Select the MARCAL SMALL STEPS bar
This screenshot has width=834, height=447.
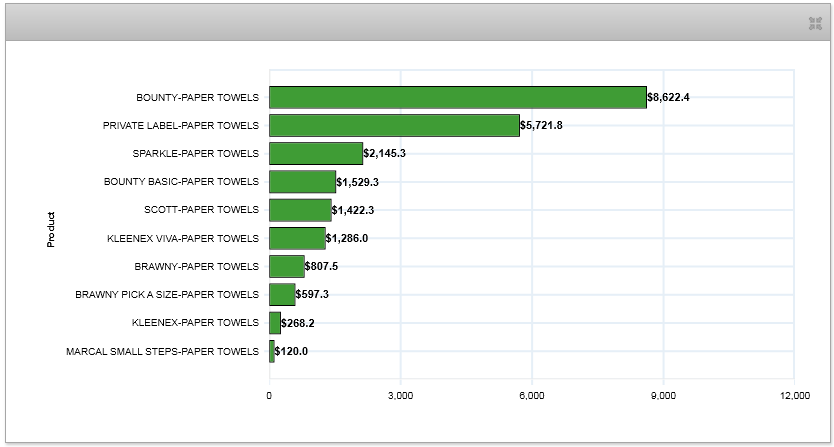coord(272,351)
